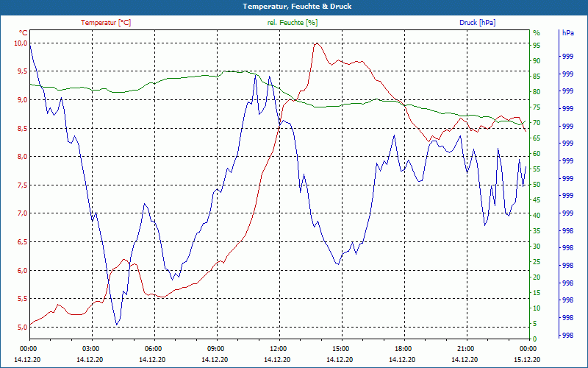588x368 pixels.
Task: Click the 45 value on humidity axis
Action: coord(537,199)
